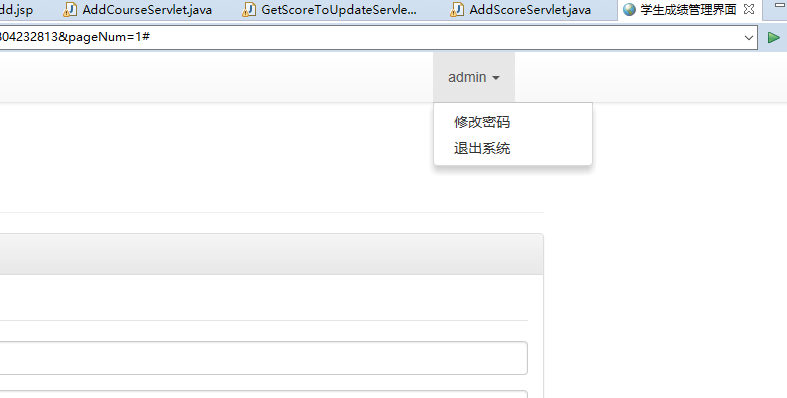The height and width of the screenshot is (398, 787).
Task: Click the partially visible second input field
Action: click(264, 394)
